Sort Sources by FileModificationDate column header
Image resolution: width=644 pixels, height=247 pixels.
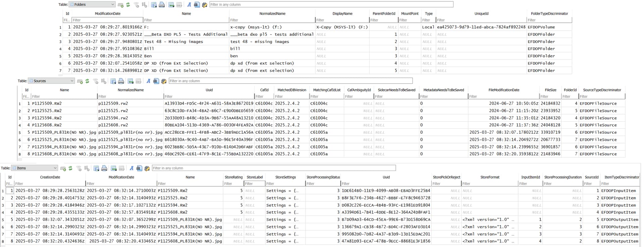pyautogui.click(x=504, y=90)
